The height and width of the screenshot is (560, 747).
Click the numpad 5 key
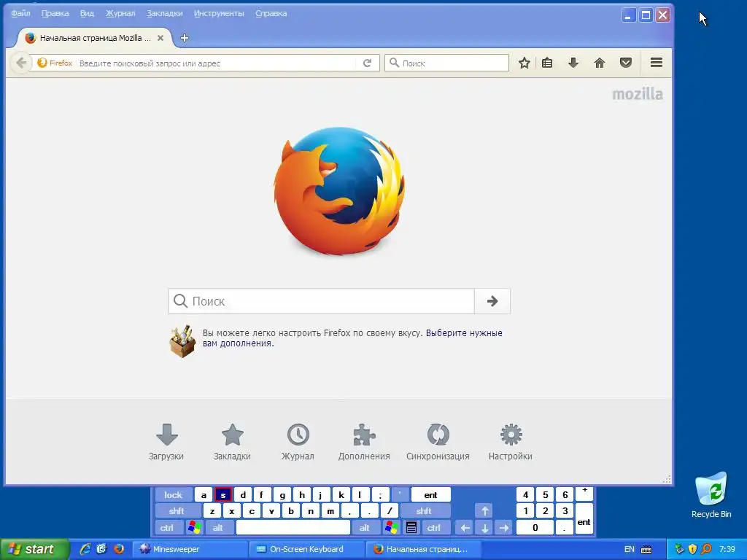pos(546,495)
